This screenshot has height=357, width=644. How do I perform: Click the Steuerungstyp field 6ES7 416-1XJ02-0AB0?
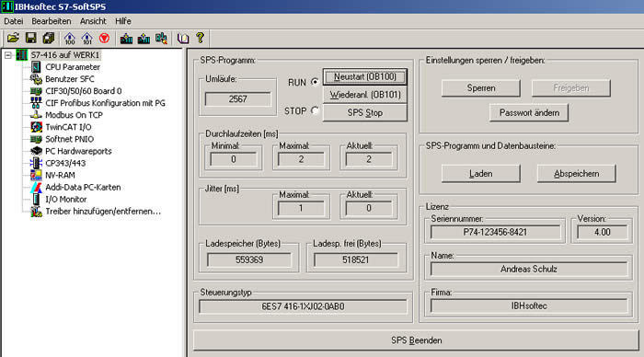(x=303, y=306)
